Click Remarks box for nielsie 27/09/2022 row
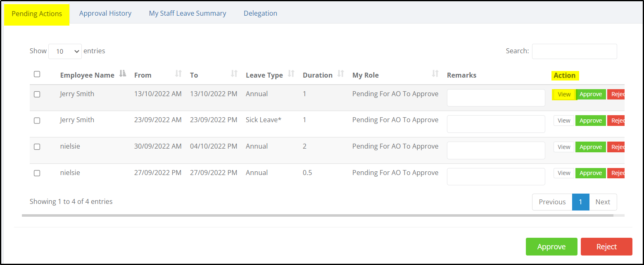Viewport: 644px width, 265px height. [x=496, y=177]
